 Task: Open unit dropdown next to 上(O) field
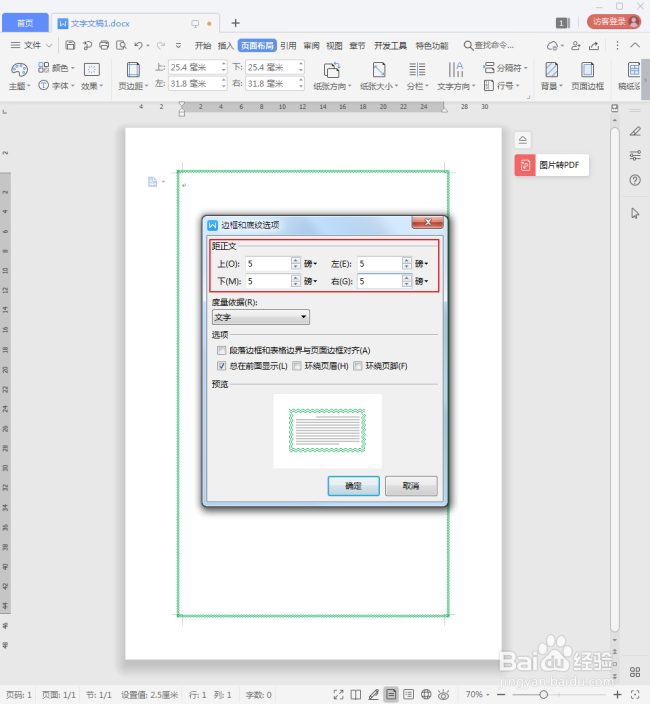[x=310, y=264]
